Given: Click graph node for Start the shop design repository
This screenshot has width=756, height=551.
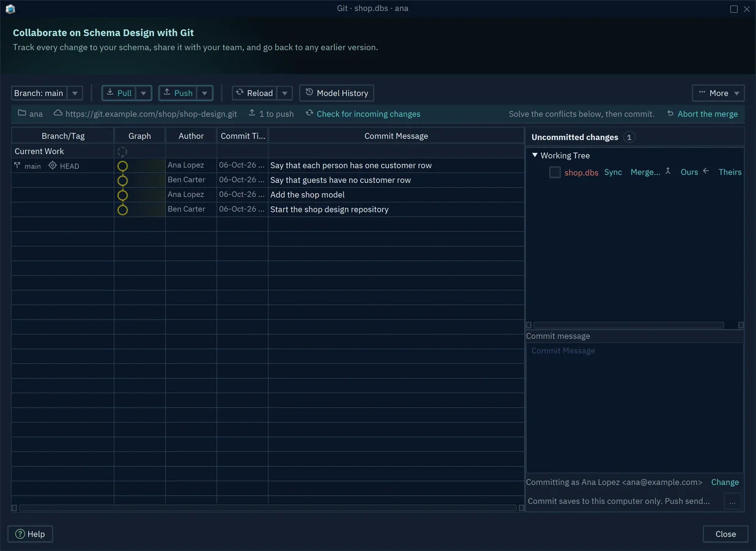Looking at the screenshot, I should (x=122, y=210).
